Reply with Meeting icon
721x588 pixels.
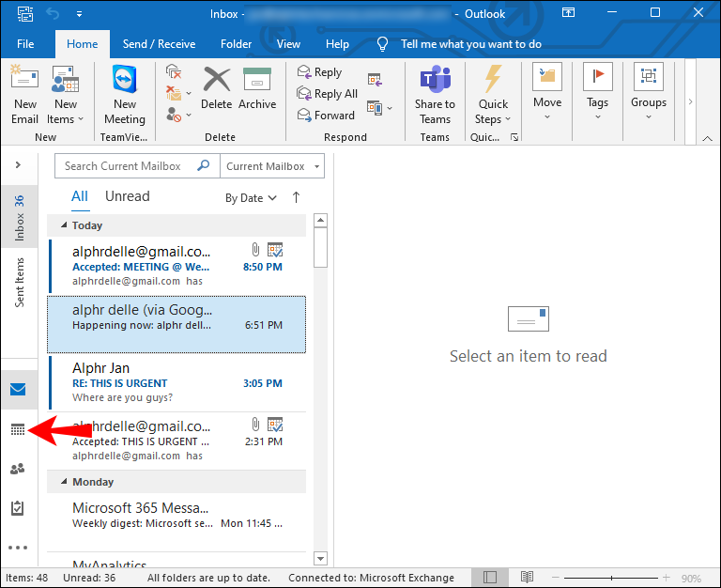(375, 80)
